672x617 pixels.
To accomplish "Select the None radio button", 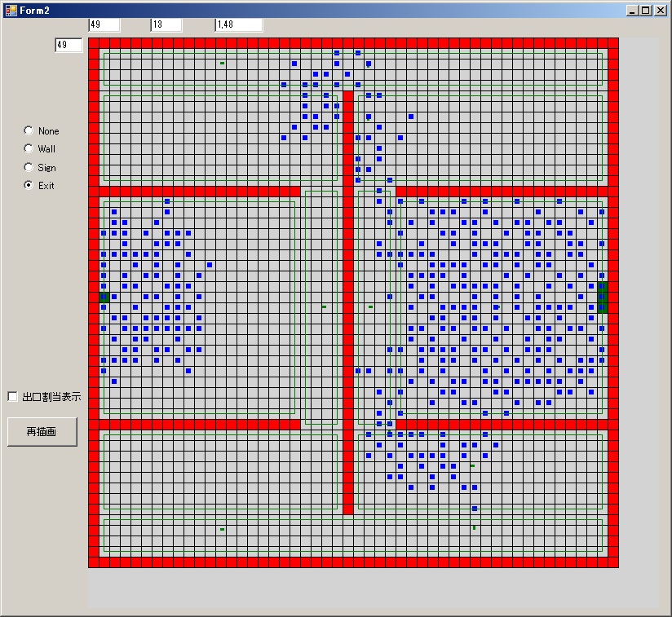I will pos(29,130).
